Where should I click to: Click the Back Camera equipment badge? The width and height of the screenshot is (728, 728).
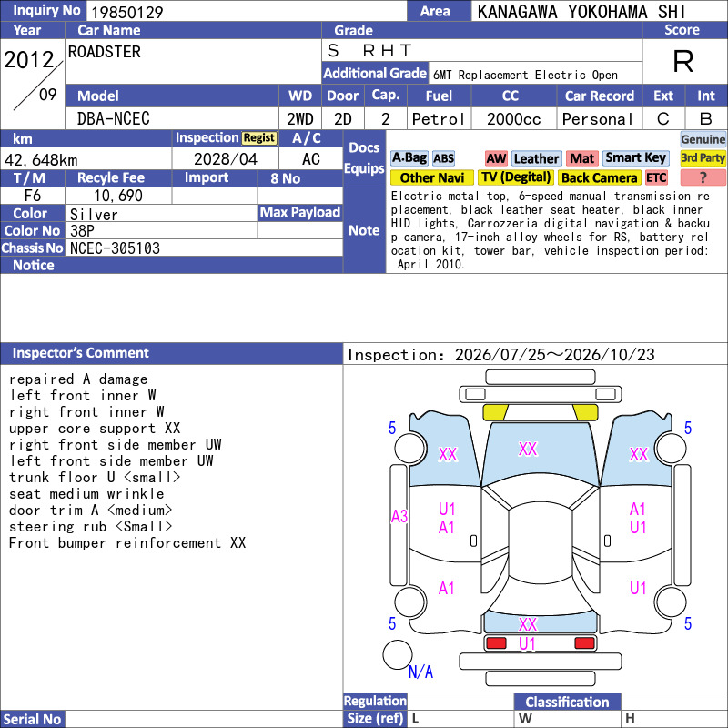599,177
